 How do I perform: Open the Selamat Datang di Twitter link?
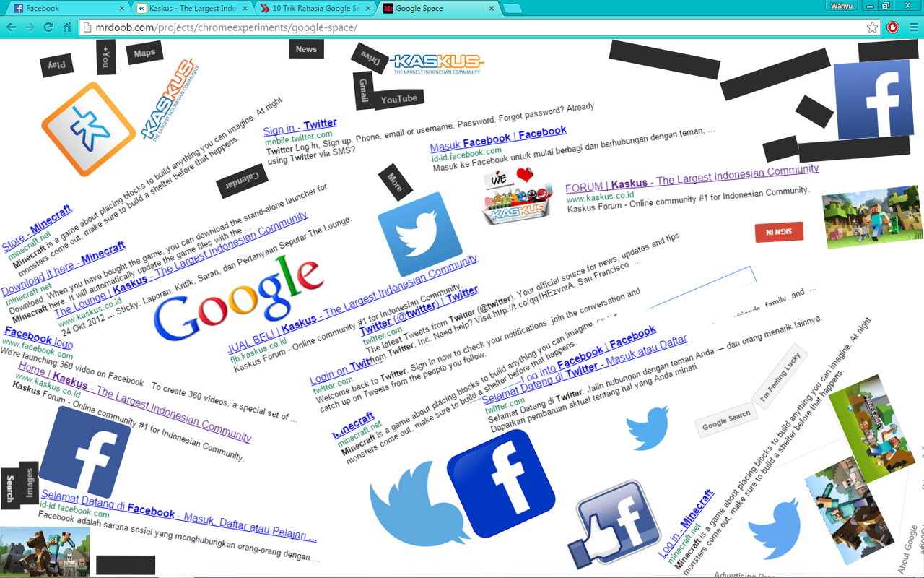coord(585,369)
